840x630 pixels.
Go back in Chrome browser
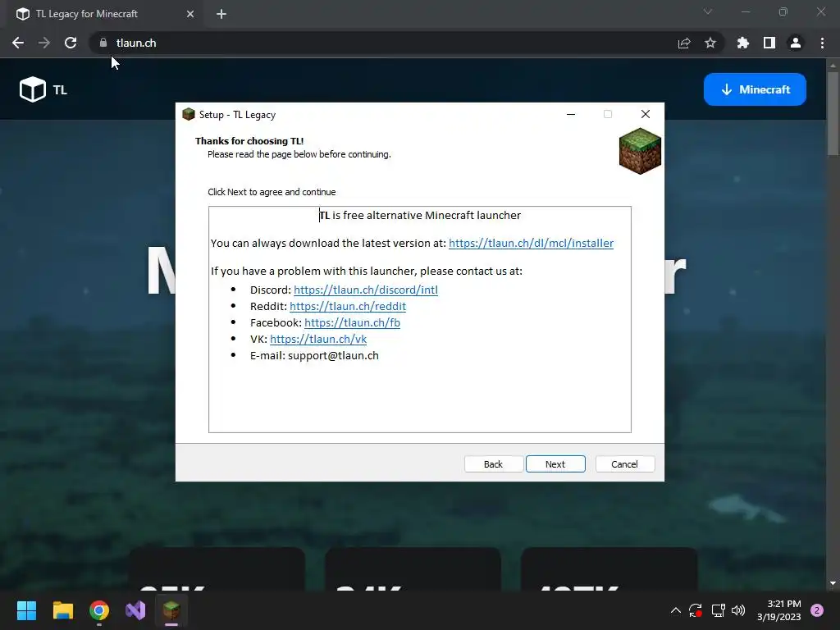(18, 43)
